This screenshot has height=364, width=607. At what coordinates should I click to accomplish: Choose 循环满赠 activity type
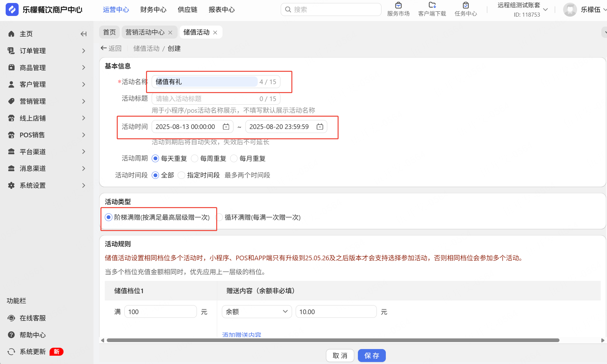pyautogui.click(x=219, y=217)
